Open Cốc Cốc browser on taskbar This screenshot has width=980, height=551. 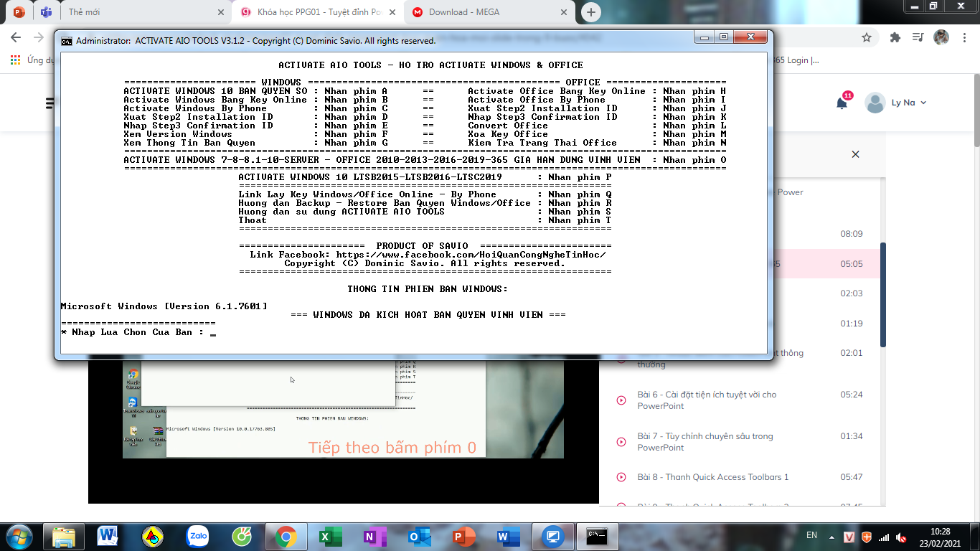pos(242,536)
